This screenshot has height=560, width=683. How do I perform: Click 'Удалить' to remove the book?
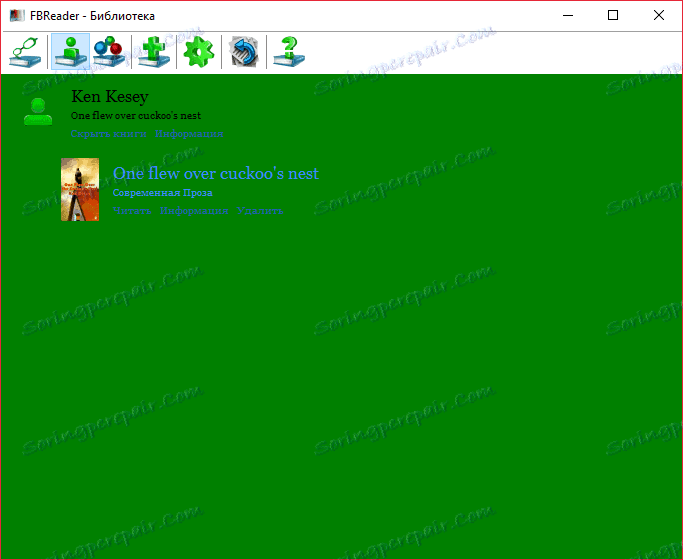(x=260, y=211)
